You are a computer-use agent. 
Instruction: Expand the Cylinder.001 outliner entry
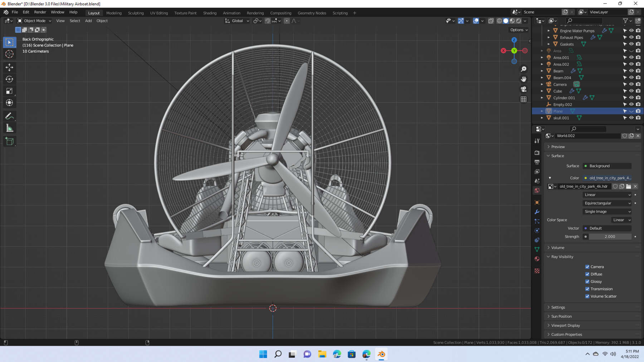click(542, 98)
